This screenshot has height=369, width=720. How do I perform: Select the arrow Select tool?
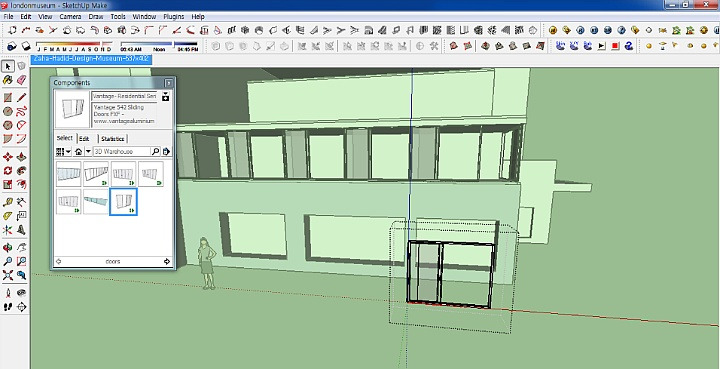tap(8, 66)
